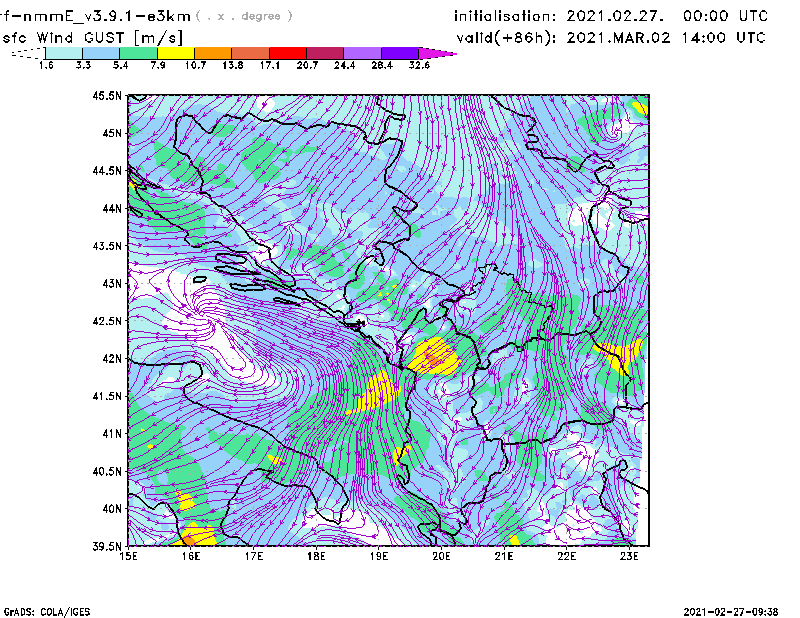This screenshot has height=618, width=800.
Task: Click the legend value 28.4
Action: click(382, 65)
